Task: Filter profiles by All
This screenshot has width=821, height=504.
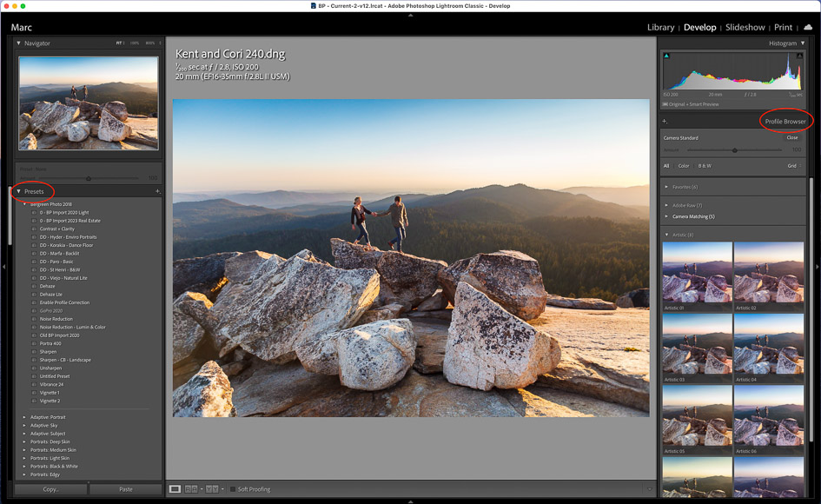Action: [666, 166]
